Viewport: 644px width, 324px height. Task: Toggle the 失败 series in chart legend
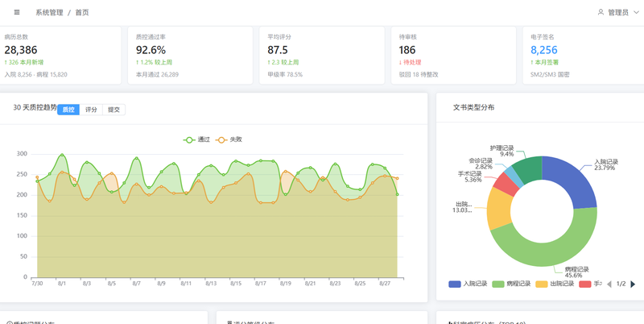[229, 139]
